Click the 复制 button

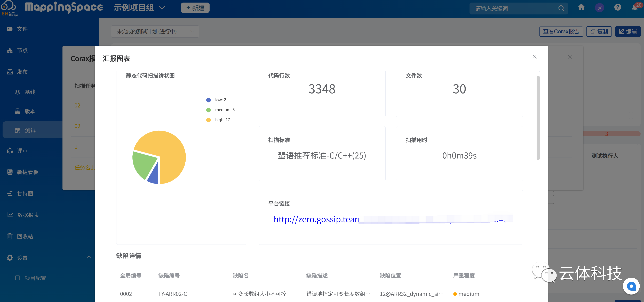point(599,31)
